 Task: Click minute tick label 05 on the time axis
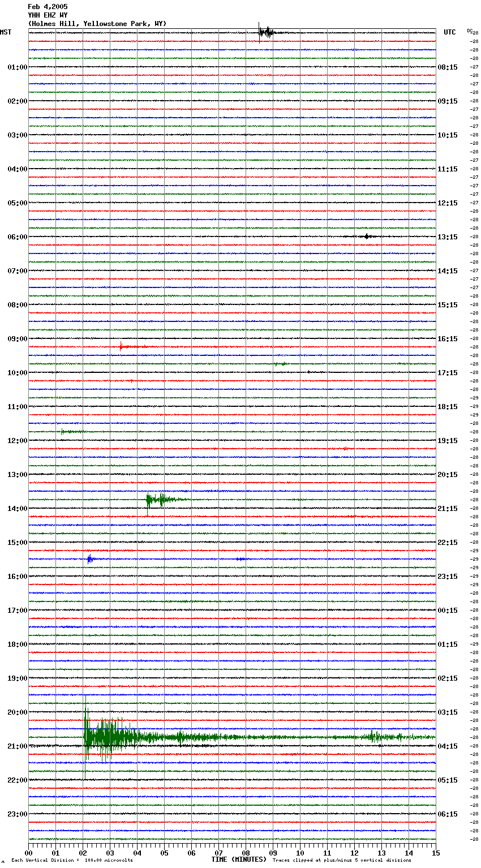pyautogui.click(x=165, y=853)
